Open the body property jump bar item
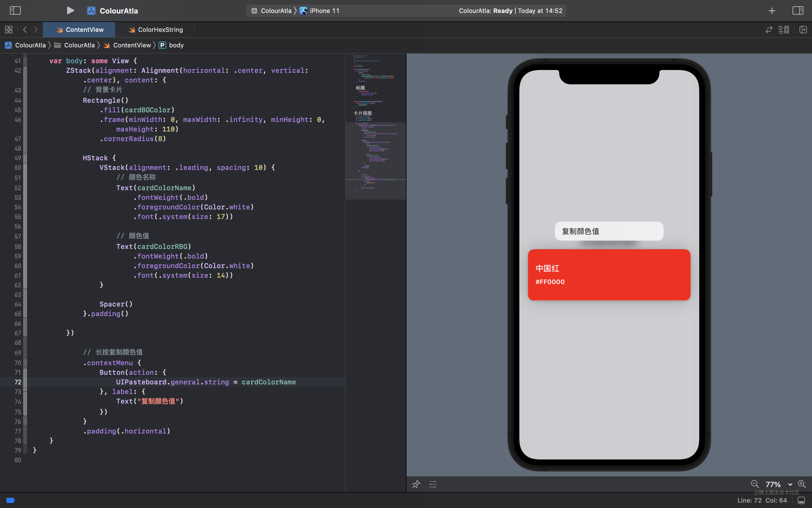This screenshot has width=812, height=508. pos(171,45)
